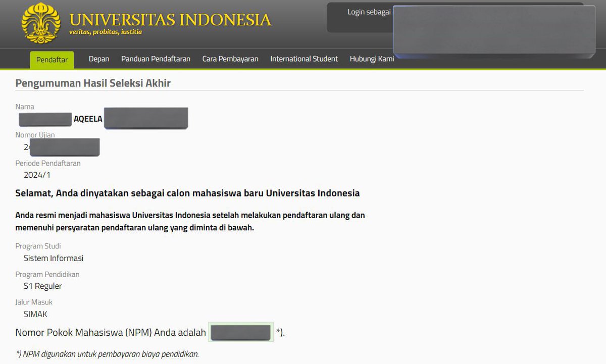
Task: Click the Anda resmi menjadi mahasiswa paragraph
Action: [x=190, y=222]
